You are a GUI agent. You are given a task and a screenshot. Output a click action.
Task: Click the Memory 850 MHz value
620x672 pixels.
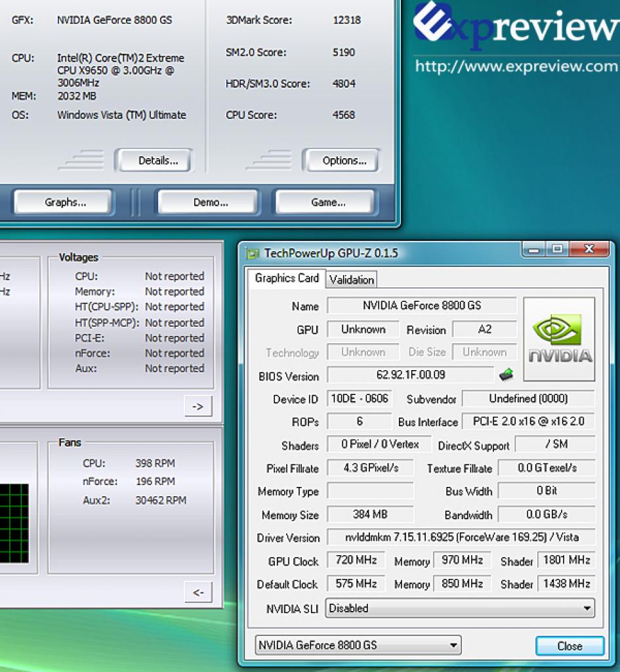462,583
